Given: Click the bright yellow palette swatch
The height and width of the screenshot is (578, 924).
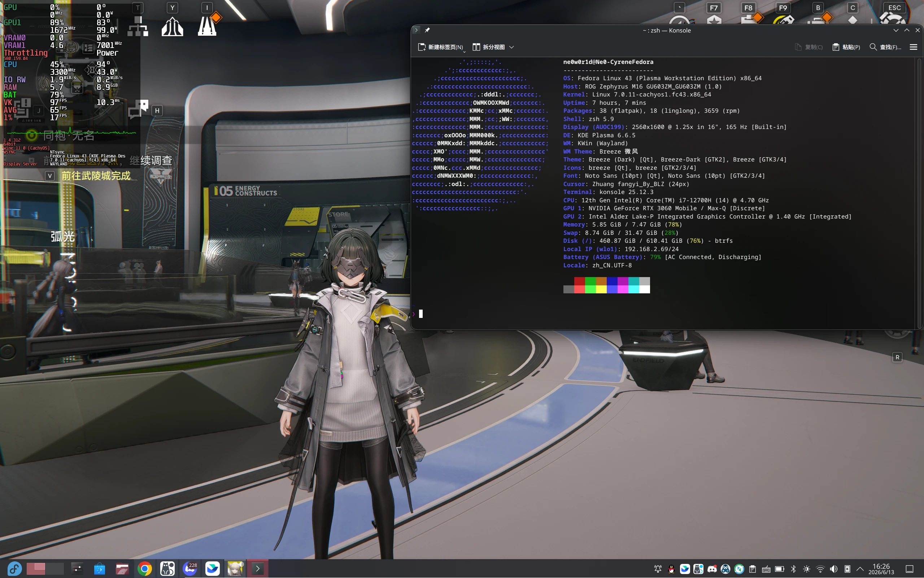Looking at the screenshot, I should [x=601, y=289].
